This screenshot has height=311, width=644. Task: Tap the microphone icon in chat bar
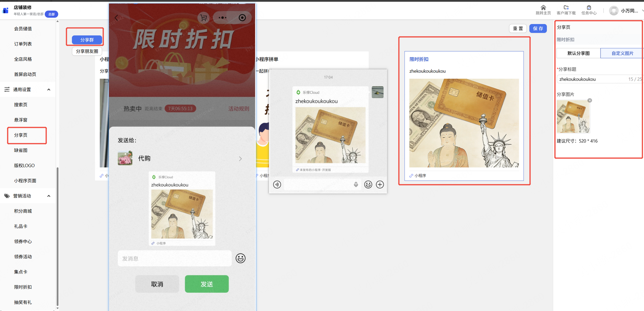(x=356, y=184)
